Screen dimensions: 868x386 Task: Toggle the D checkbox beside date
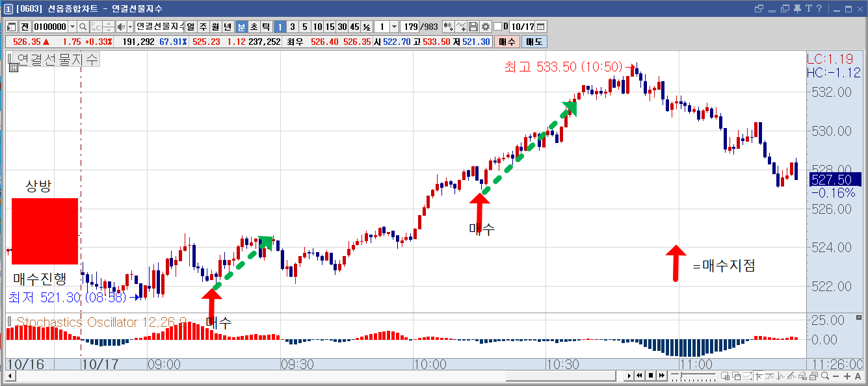(498, 27)
